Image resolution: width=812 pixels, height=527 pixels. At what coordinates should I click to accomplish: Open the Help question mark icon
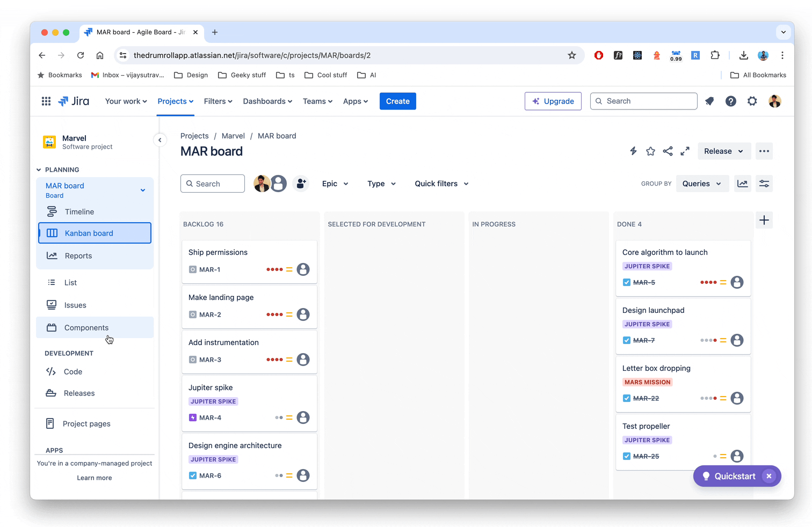coord(731,101)
